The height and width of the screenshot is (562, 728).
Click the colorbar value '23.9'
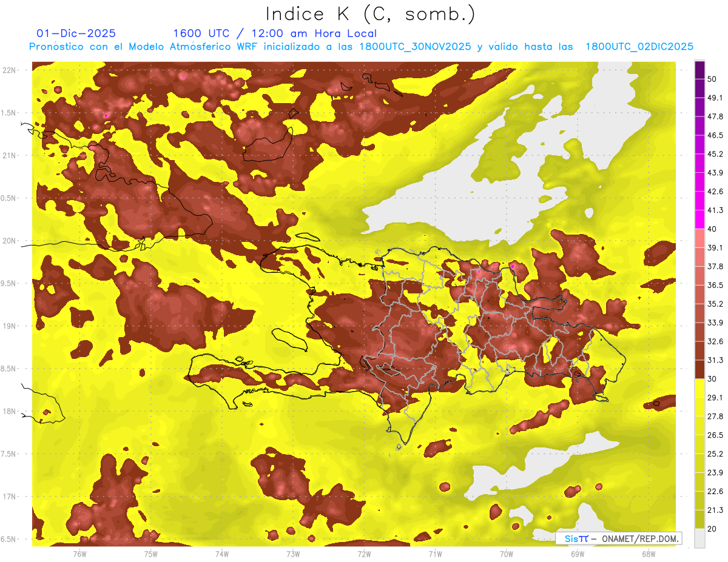coord(715,473)
